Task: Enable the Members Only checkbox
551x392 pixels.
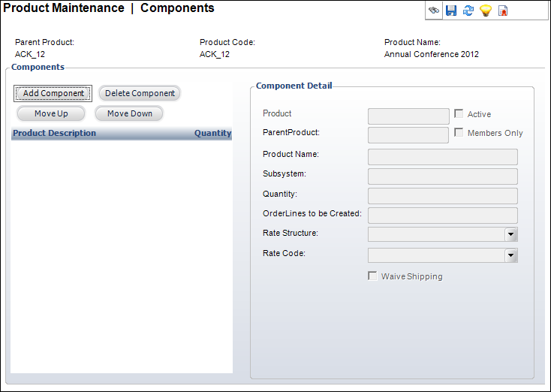Action: pos(459,133)
